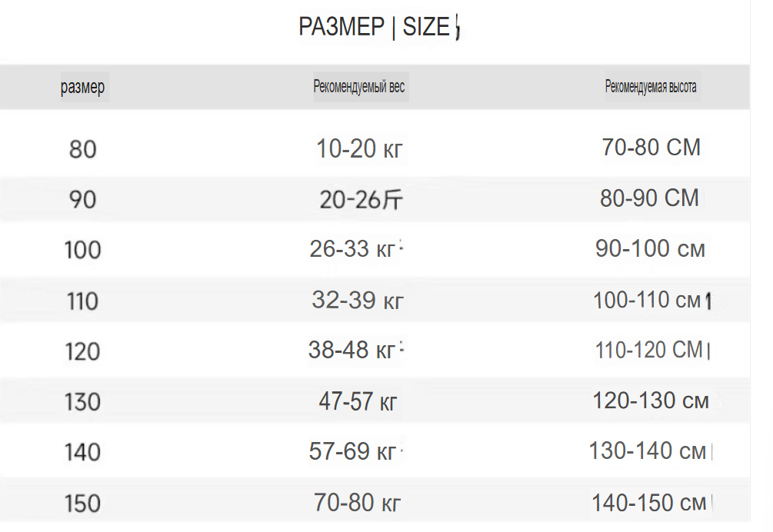
Task: Select the 20-26 weight cell
Action: pos(361,200)
